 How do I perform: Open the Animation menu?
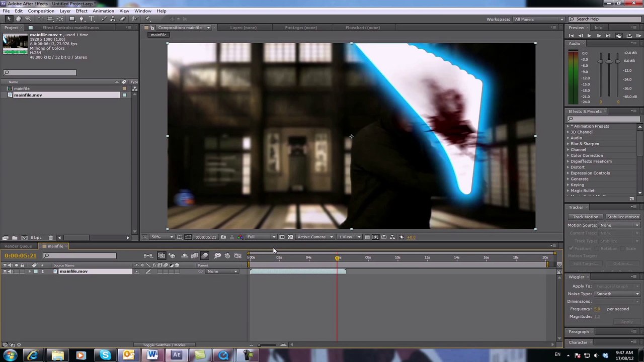tap(103, 11)
